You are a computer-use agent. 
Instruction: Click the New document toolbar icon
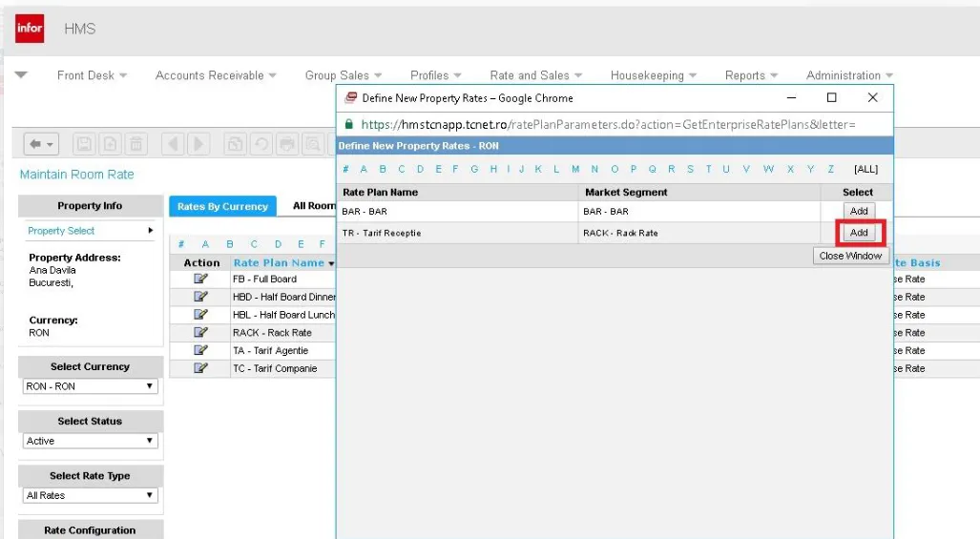pos(110,144)
